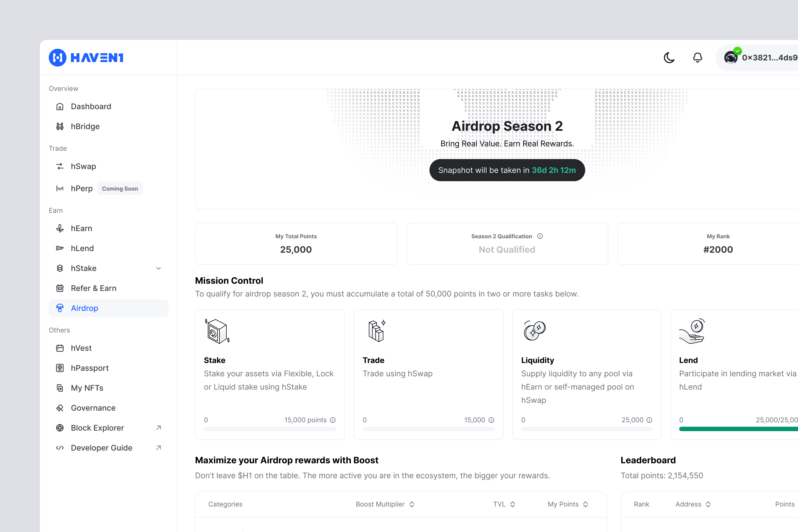Open Dashboard from the sidebar
The width and height of the screenshot is (798, 532).
click(x=91, y=106)
